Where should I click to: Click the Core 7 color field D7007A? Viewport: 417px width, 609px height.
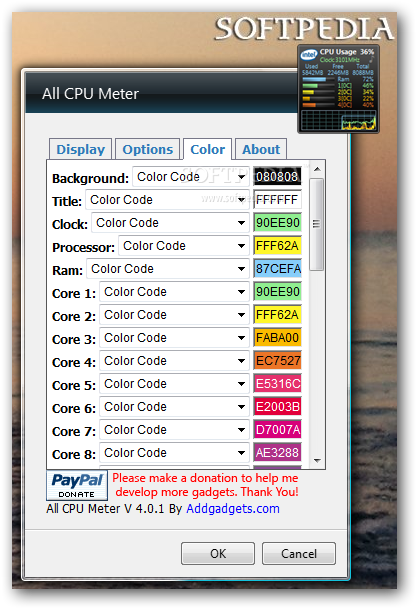(x=277, y=430)
